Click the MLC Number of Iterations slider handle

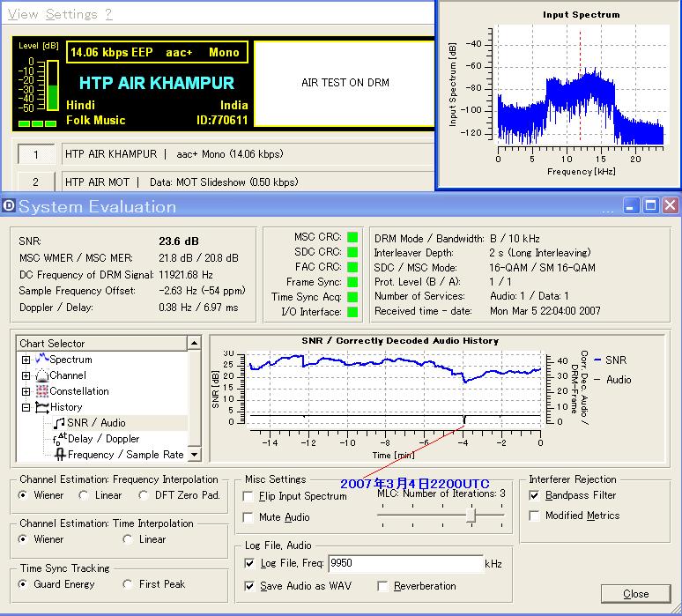[x=471, y=516]
